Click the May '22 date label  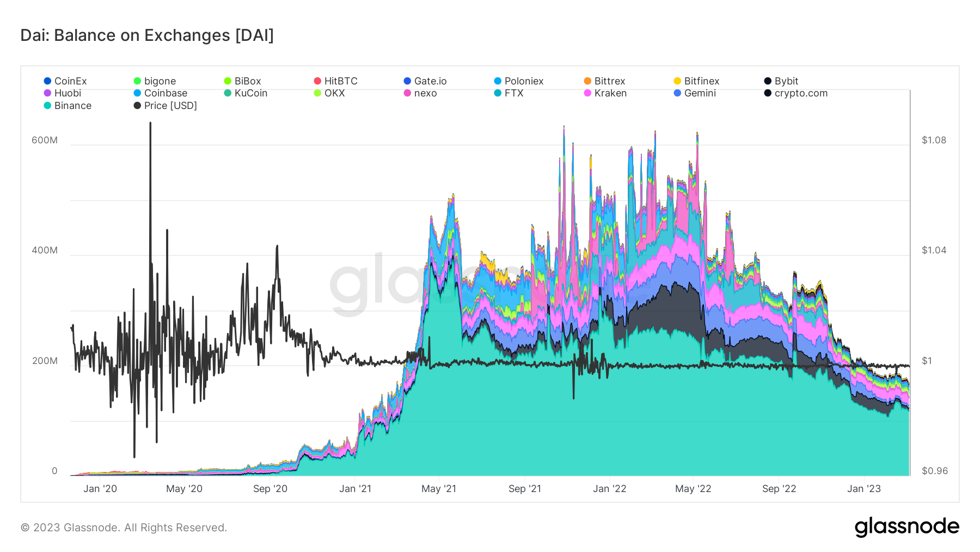click(693, 489)
